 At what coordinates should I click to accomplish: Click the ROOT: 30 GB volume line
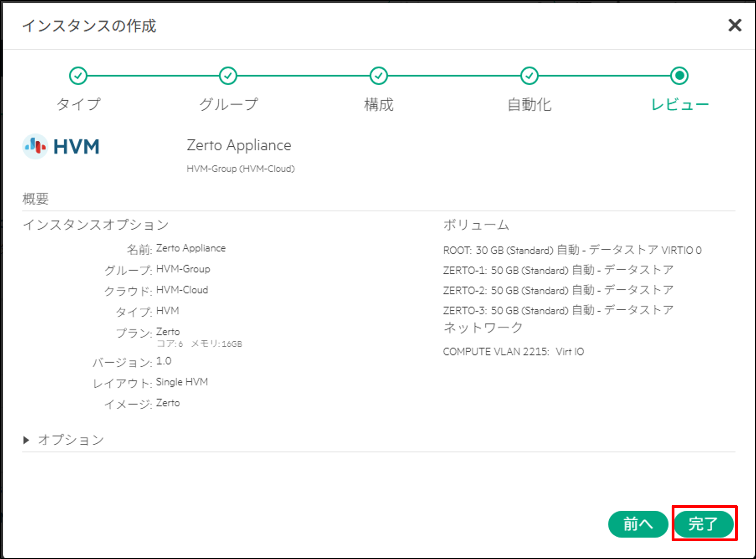[x=573, y=250]
